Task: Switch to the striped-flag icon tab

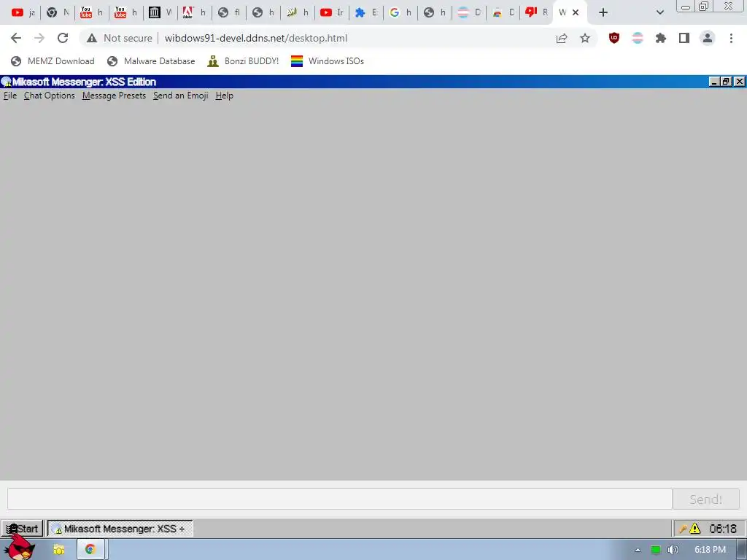Action: pyautogui.click(x=469, y=12)
